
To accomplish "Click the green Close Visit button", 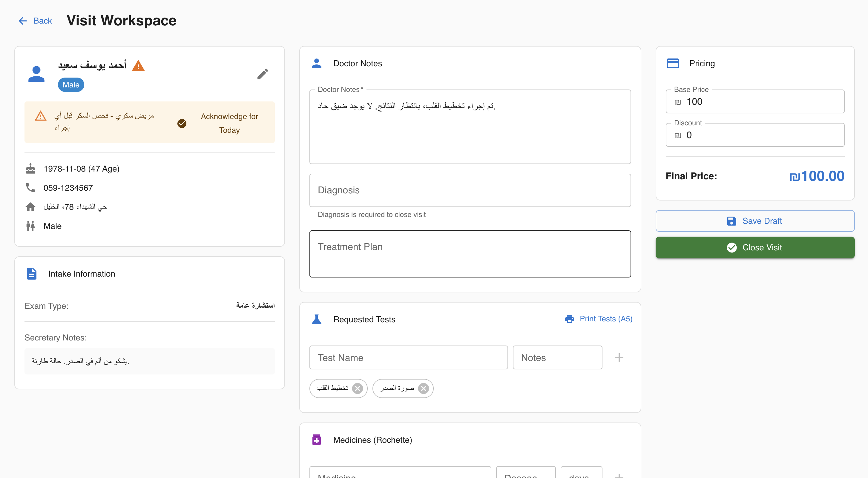I will click(755, 247).
